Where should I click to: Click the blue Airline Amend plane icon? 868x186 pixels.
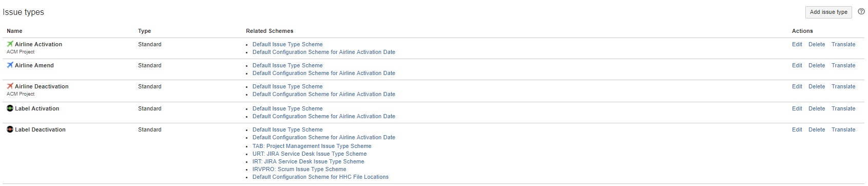click(10, 65)
